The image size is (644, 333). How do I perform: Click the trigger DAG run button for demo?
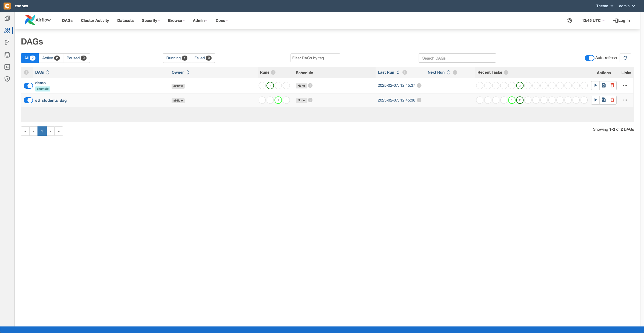click(x=595, y=85)
